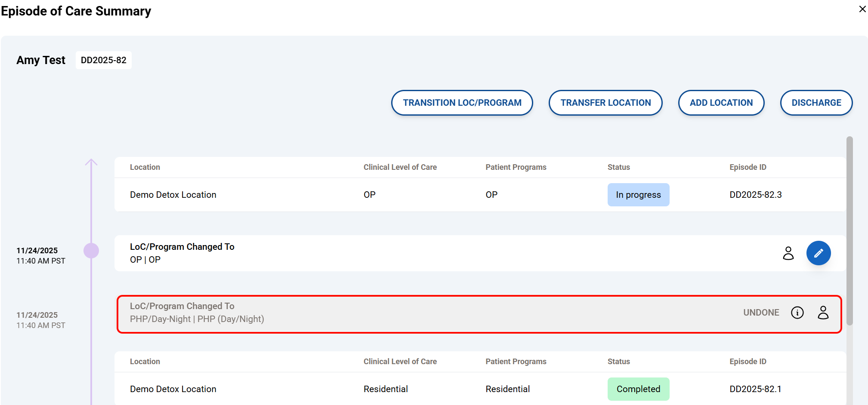Click user icon on undone PHP row
The width and height of the screenshot is (868, 405).
tap(823, 313)
